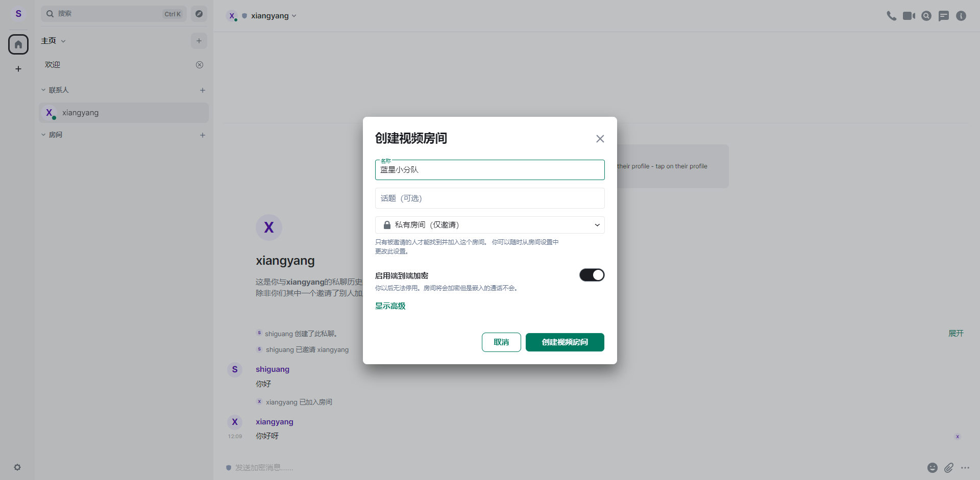
Task: Click the large X avatar of xiangyang
Action: 269,228
